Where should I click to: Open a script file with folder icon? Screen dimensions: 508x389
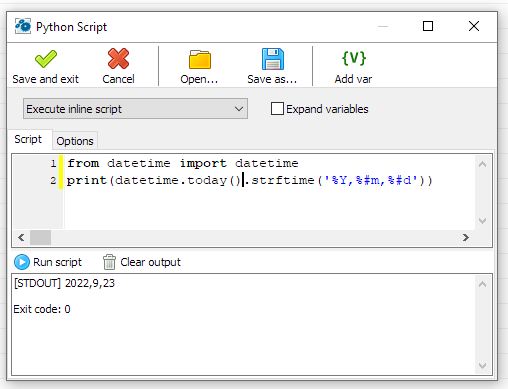pyautogui.click(x=200, y=59)
